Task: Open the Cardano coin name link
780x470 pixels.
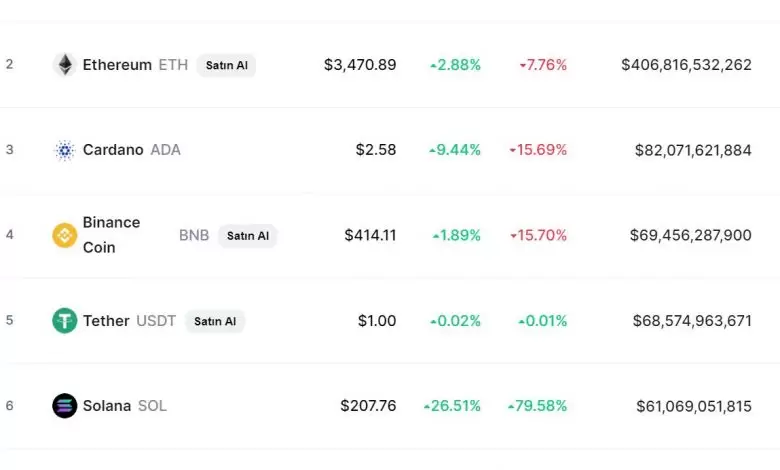Action: [x=113, y=150]
